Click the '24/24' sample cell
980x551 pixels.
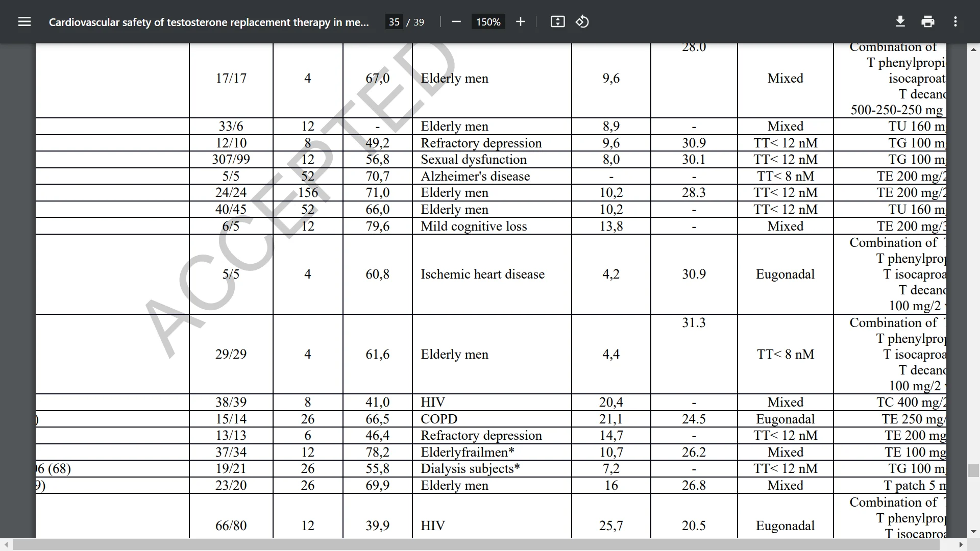(x=231, y=192)
